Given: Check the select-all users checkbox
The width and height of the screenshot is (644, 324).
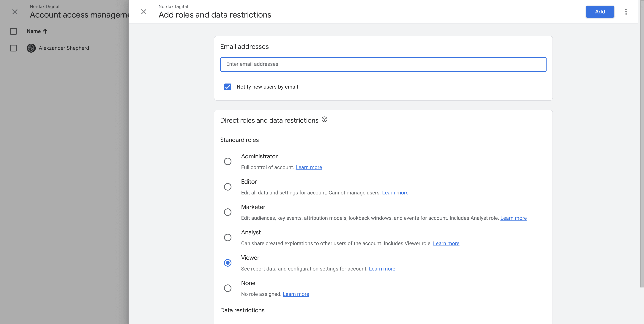Looking at the screenshot, I should 13,31.
